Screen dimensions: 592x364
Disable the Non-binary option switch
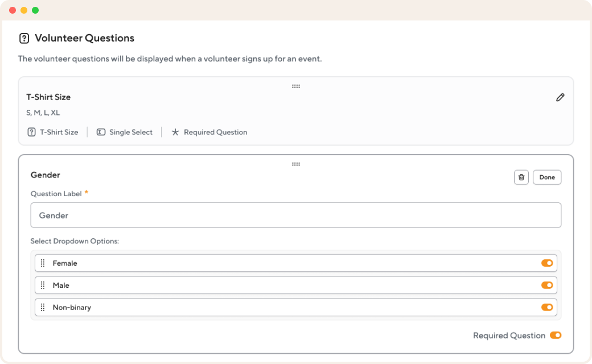pyautogui.click(x=547, y=308)
